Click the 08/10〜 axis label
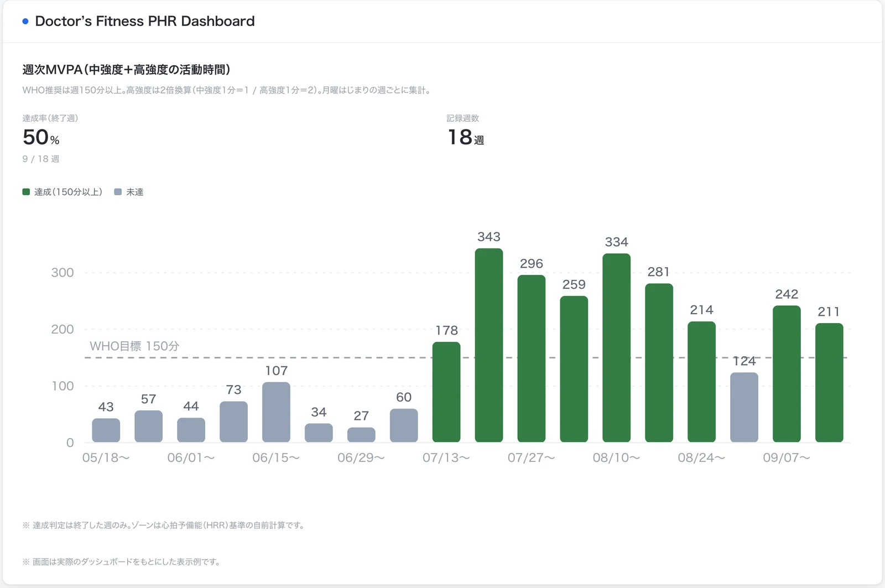 (617, 458)
